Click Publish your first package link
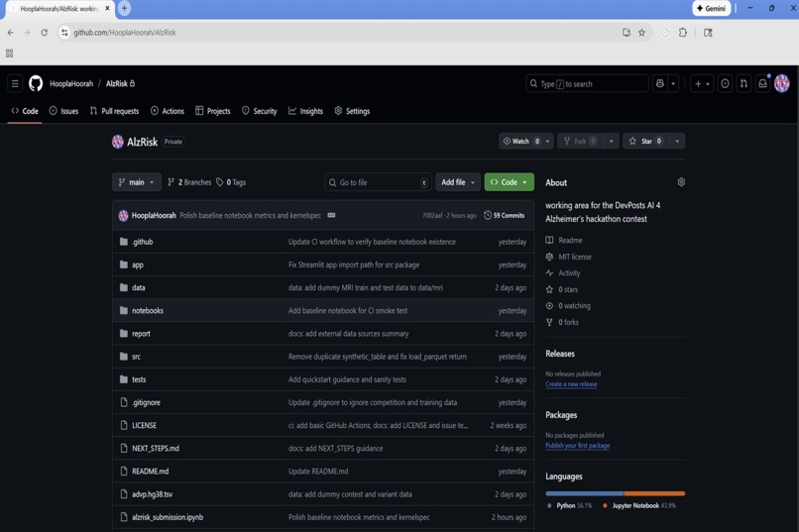The height and width of the screenshot is (532, 799). [577, 445]
